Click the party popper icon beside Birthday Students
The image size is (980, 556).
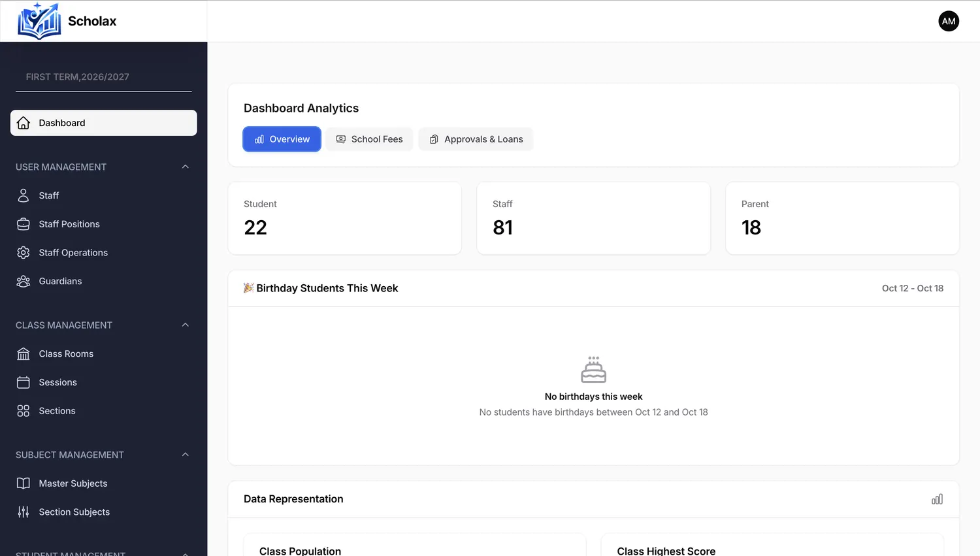click(x=248, y=287)
